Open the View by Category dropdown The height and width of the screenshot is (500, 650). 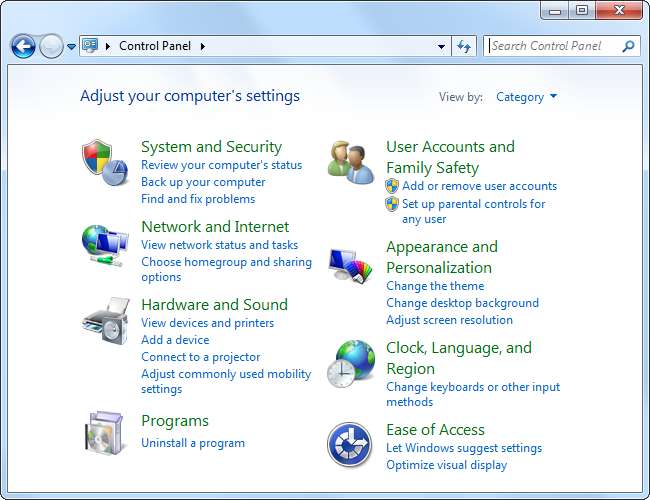pos(526,97)
